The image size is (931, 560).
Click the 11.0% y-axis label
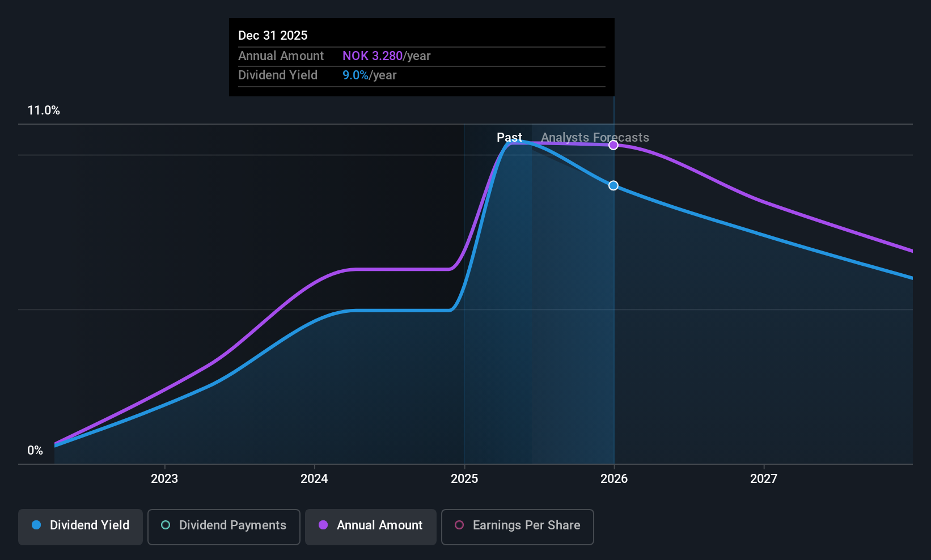coord(44,111)
